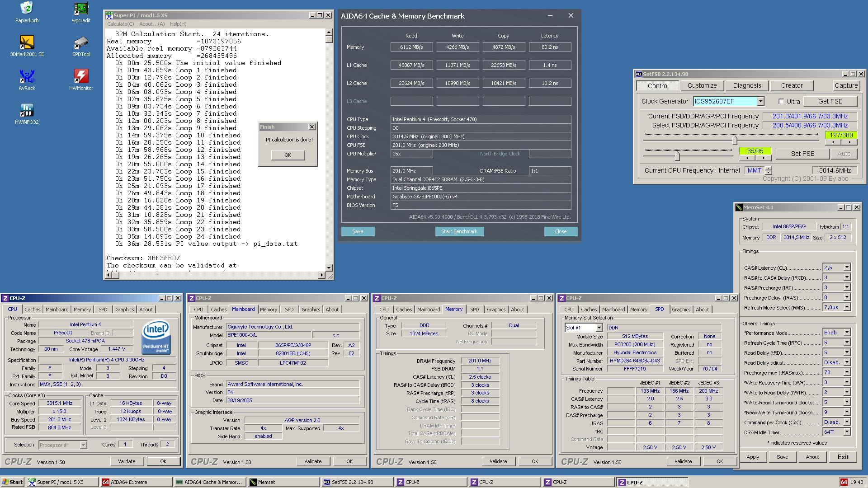
Task: Expand the DRAM Idle Timer dropdown
Action: pos(847,432)
